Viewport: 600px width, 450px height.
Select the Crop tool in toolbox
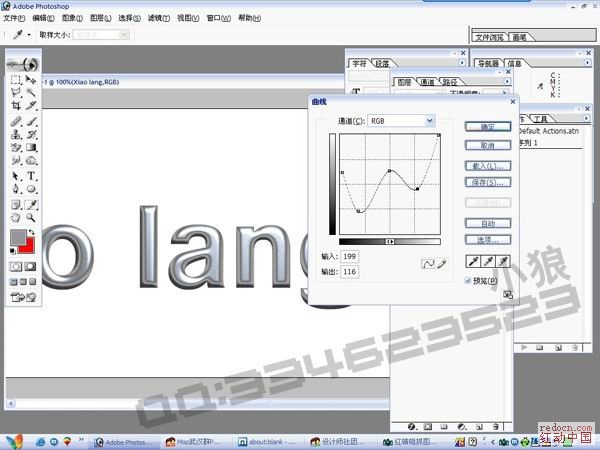pyautogui.click(x=16, y=105)
